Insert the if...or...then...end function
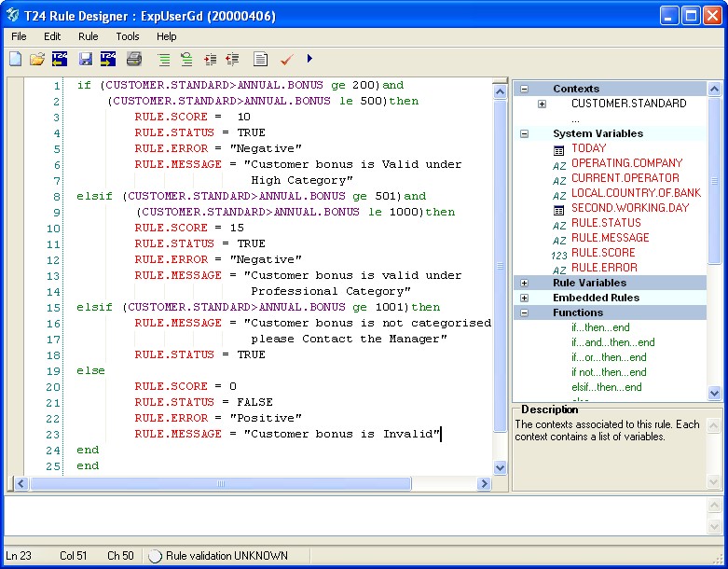This screenshot has height=569, width=728. 609,357
